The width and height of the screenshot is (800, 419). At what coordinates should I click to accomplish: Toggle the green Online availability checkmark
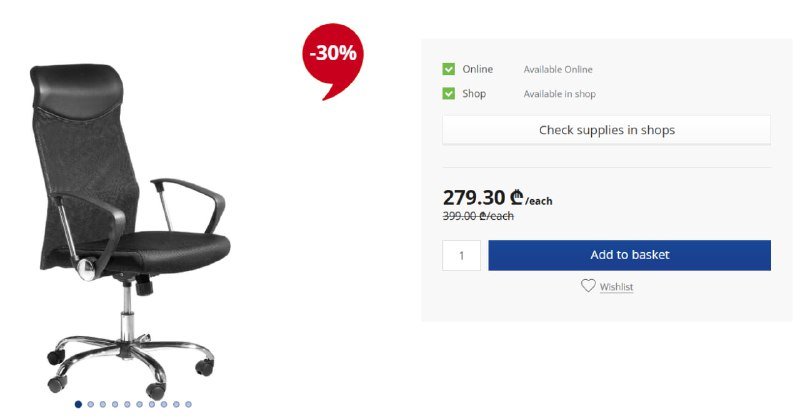pyautogui.click(x=448, y=69)
